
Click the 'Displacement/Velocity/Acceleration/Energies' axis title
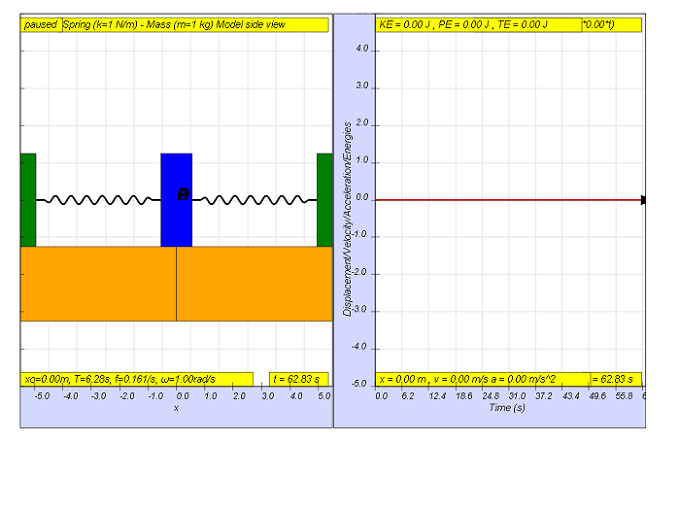tap(347, 219)
